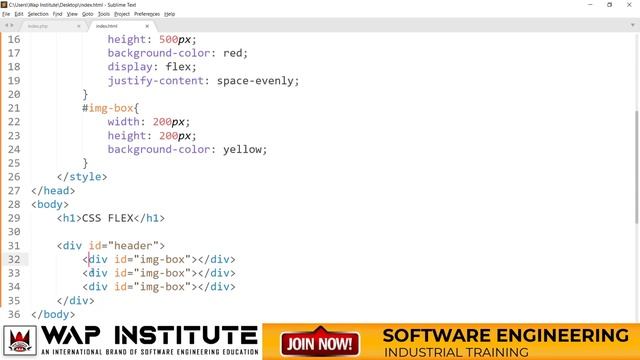
Task: Close the index.php tab
Action: (x=79, y=26)
